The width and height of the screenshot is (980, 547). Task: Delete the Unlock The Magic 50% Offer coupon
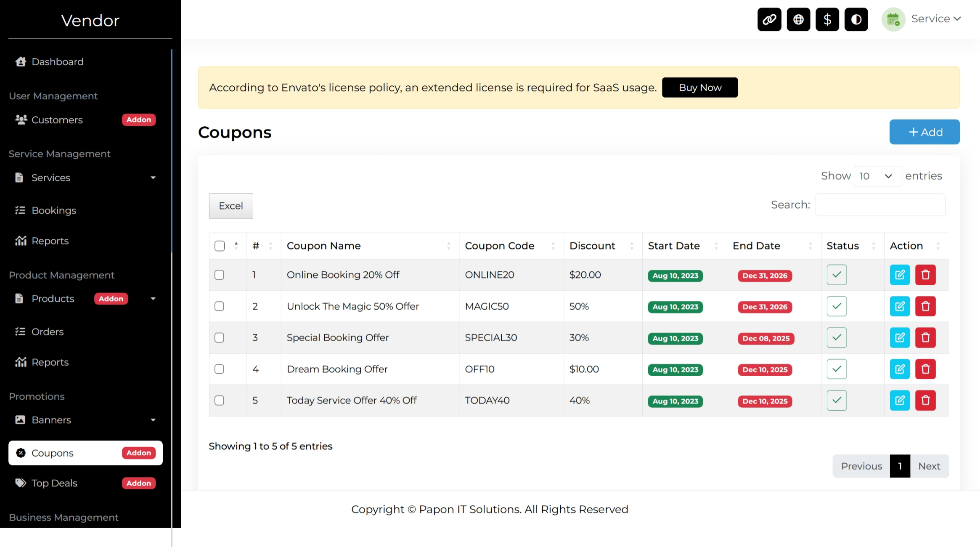[x=925, y=306]
